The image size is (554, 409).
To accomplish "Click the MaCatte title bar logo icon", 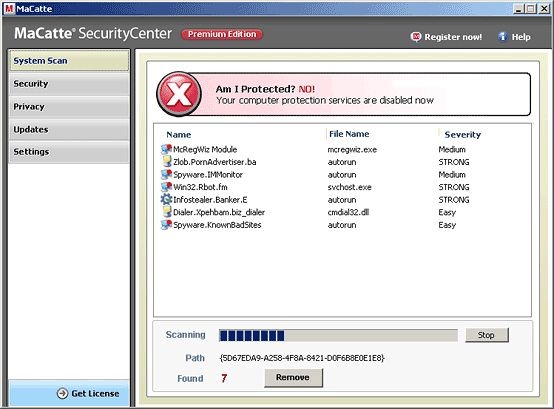I will coord(9,9).
